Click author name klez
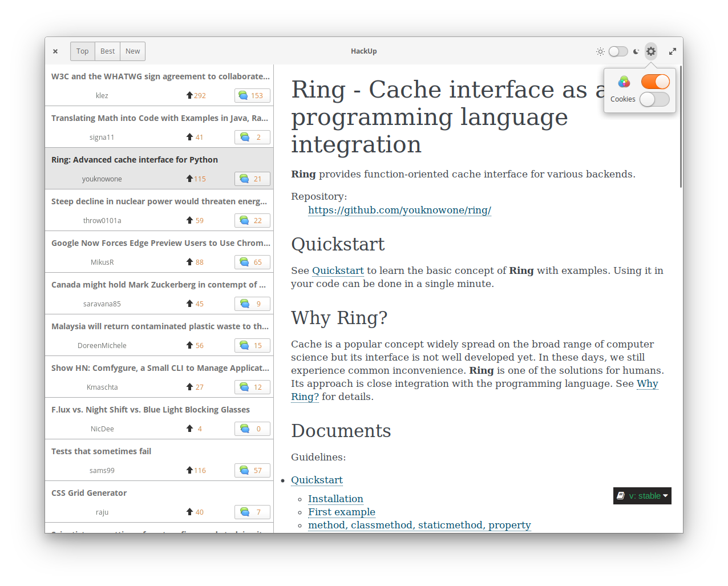The image size is (728, 586). tap(102, 95)
